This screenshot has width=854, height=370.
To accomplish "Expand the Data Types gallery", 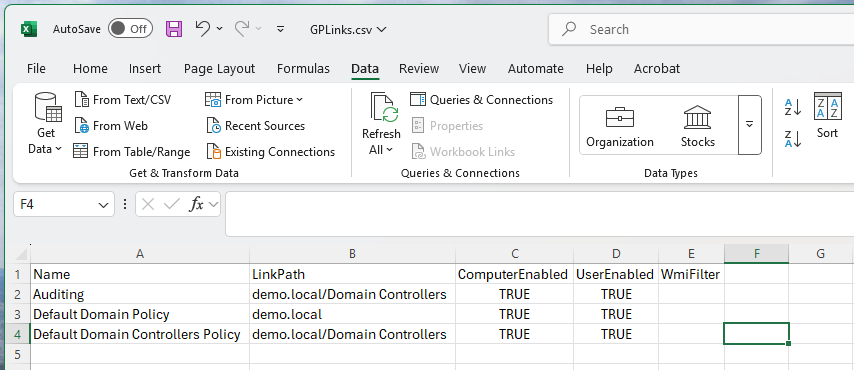I will tap(749, 125).
